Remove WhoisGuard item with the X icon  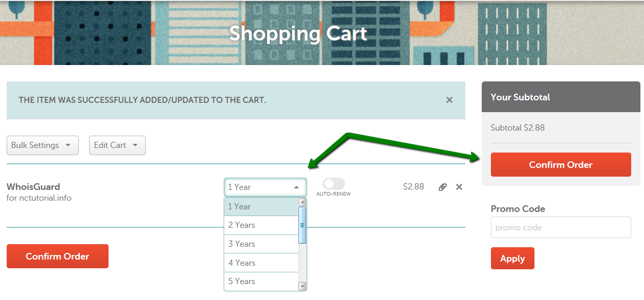[459, 187]
